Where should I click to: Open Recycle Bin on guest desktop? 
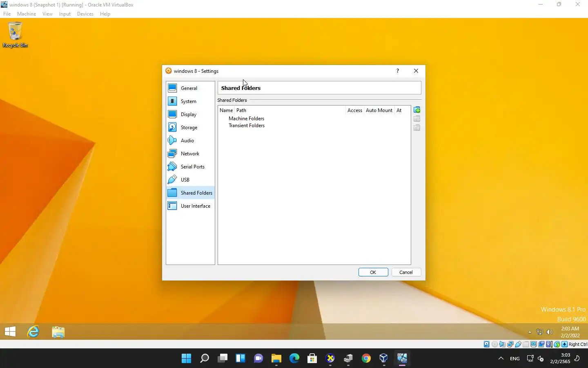tap(15, 35)
